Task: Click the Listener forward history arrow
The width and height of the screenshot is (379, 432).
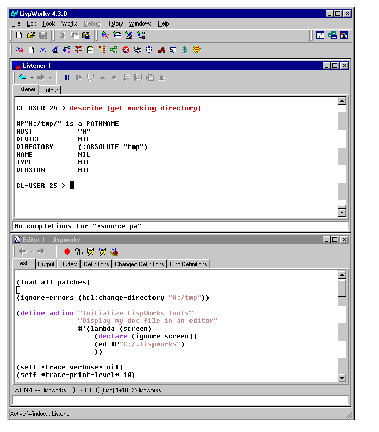Action: pyautogui.click(x=41, y=78)
